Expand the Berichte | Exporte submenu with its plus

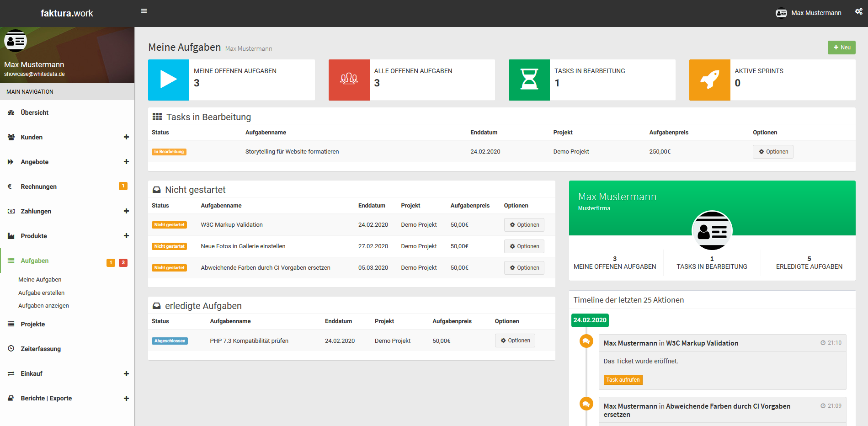click(126, 398)
